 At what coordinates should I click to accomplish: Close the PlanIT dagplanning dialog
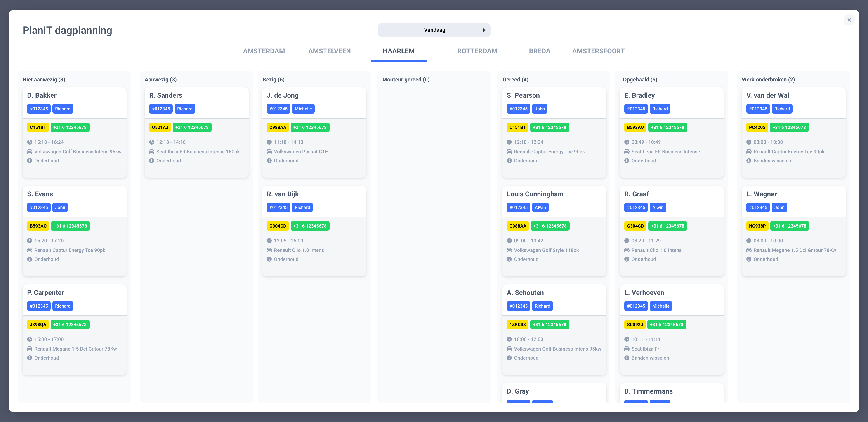tap(849, 20)
